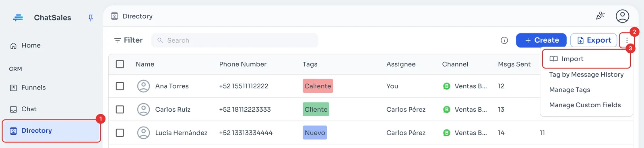
Task: Check the Ana Torres row checkbox
Action: coord(120,86)
